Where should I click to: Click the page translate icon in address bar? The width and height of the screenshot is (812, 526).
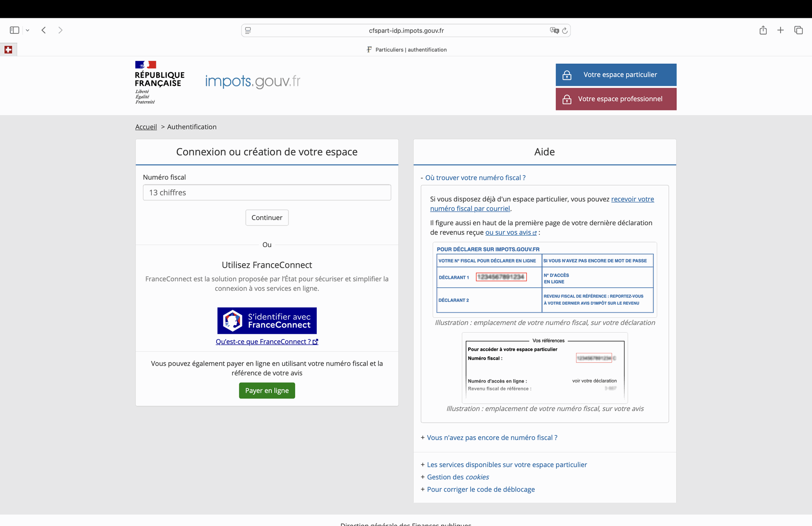(554, 30)
